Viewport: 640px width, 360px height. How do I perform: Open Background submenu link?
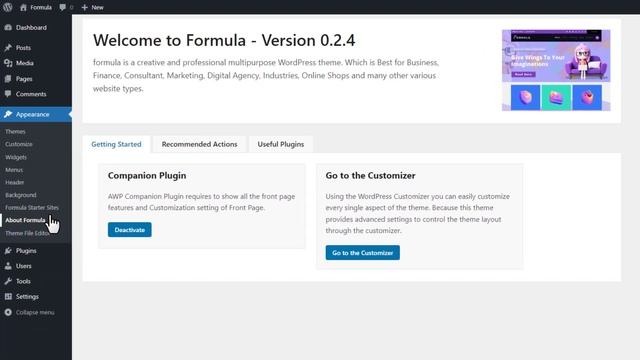click(x=21, y=195)
